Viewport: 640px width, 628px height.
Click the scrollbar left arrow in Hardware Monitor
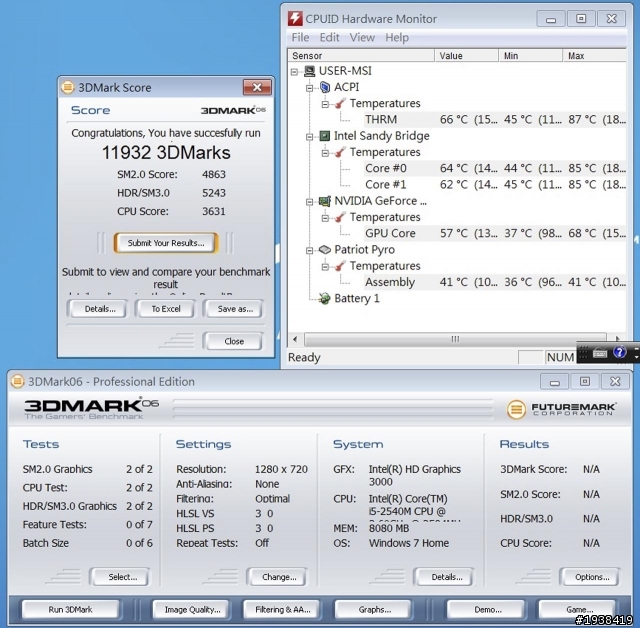coord(296,339)
